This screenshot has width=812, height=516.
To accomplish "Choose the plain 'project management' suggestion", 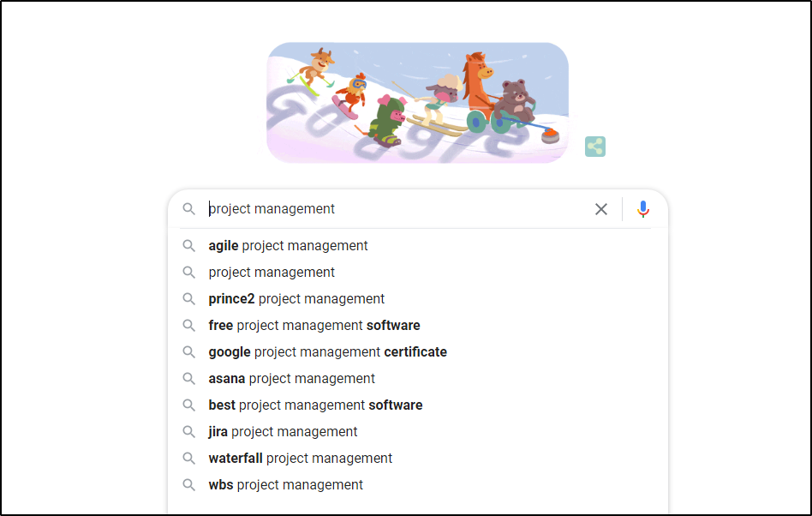I will 272,273.
